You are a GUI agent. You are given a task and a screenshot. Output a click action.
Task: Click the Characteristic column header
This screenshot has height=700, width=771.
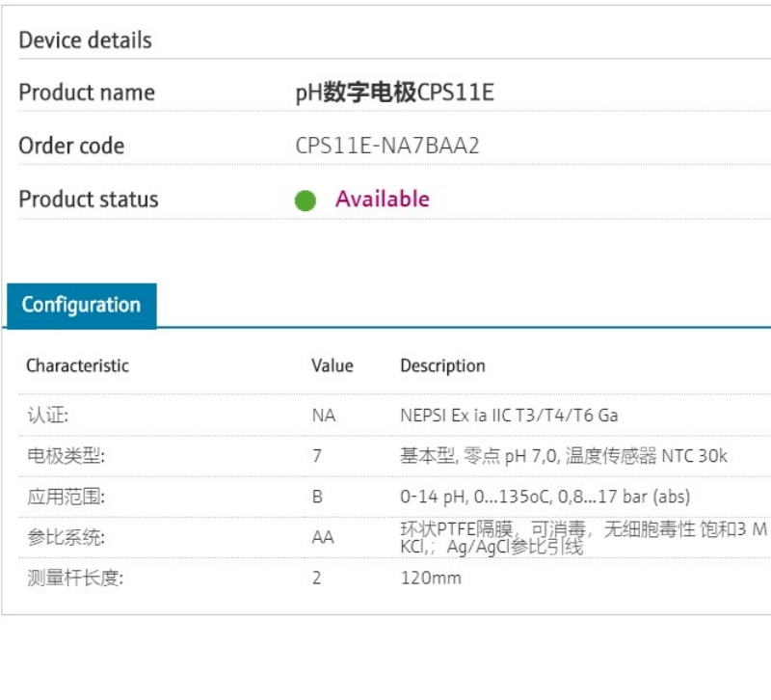[x=77, y=366]
